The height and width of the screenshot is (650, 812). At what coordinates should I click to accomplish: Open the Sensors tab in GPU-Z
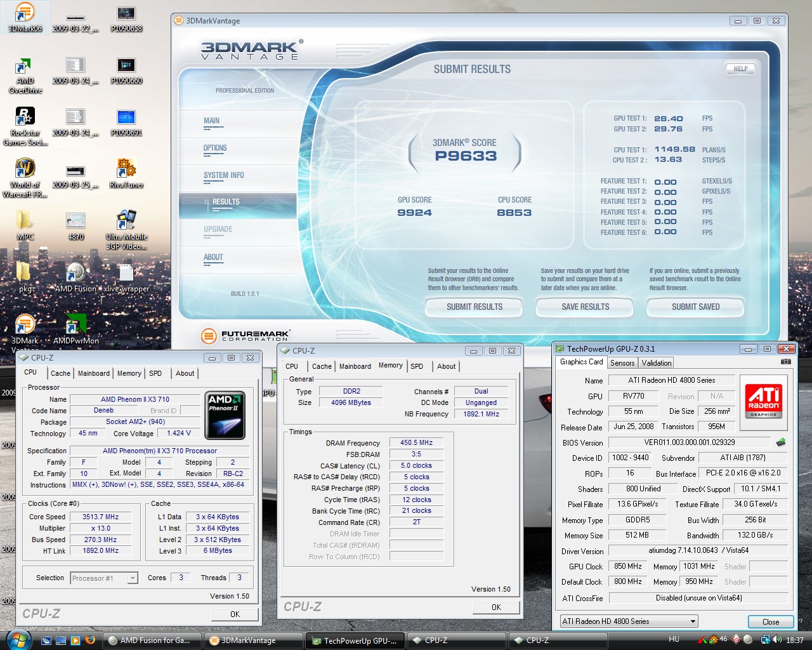[x=622, y=363]
